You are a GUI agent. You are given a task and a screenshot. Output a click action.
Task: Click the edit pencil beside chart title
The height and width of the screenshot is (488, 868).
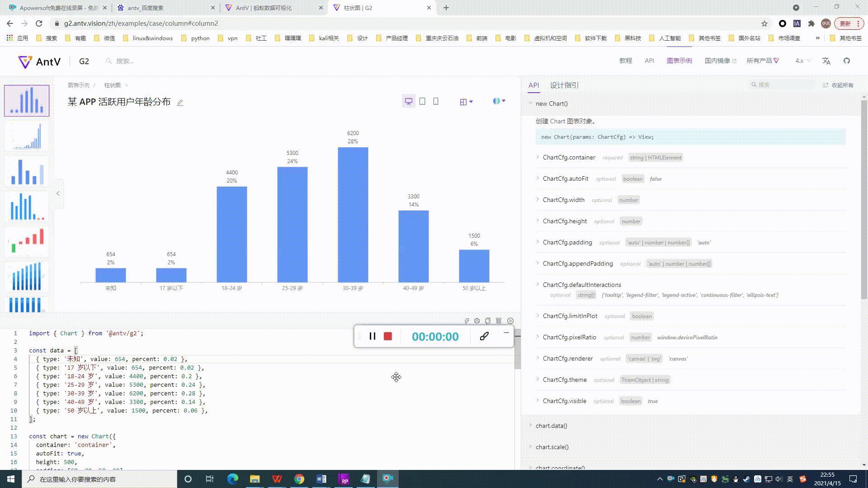pyautogui.click(x=180, y=103)
